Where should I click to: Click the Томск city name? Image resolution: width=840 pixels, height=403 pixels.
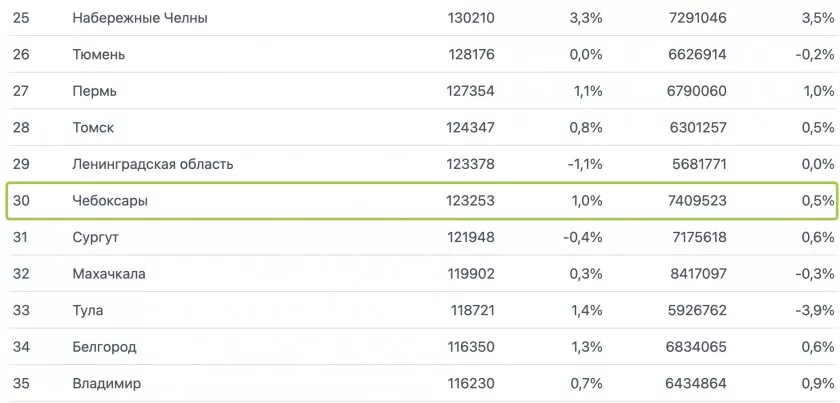[93, 127]
